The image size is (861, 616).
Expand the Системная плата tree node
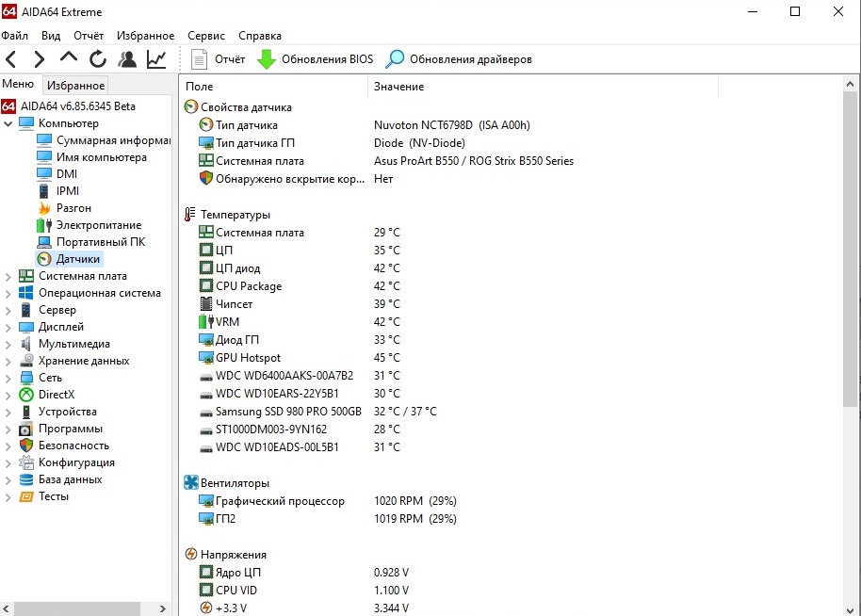click(8, 277)
